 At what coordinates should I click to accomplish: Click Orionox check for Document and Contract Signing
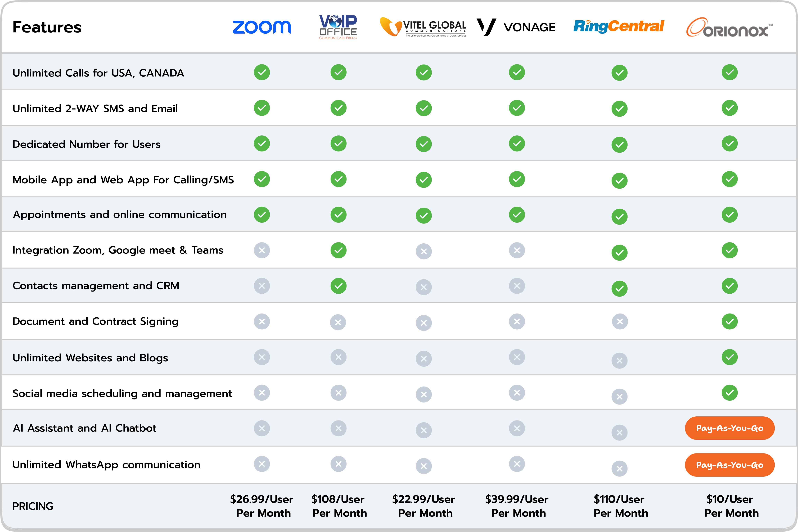[x=729, y=321]
